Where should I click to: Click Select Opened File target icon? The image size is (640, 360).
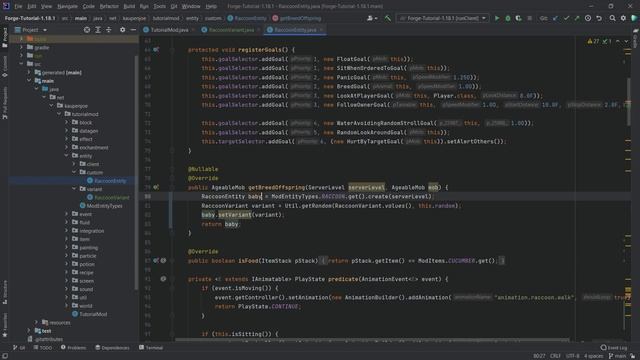tap(87, 30)
